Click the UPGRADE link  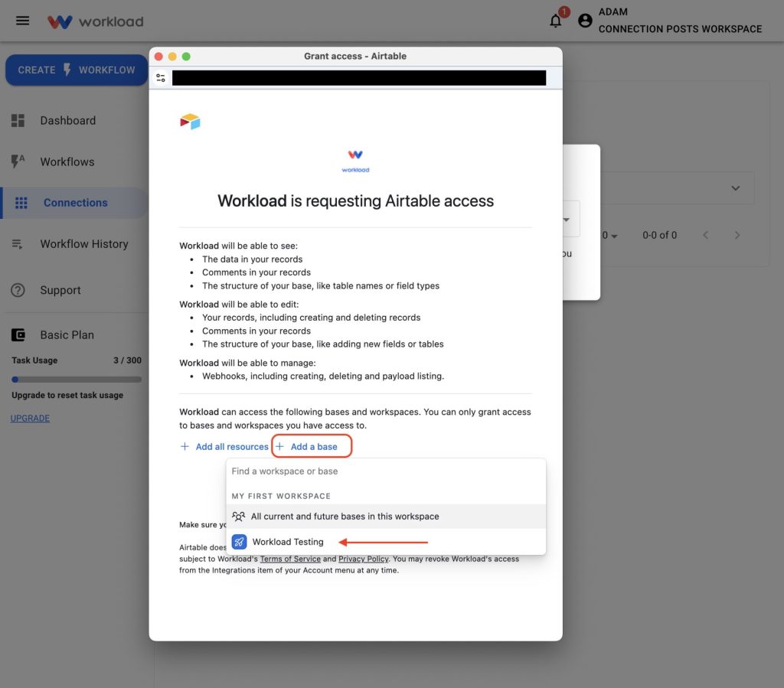click(30, 418)
